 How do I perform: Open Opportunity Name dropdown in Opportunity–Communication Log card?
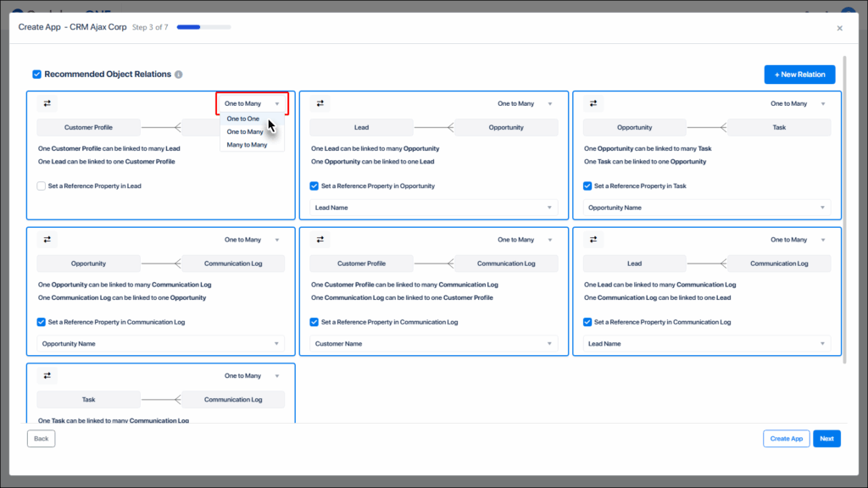click(160, 344)
